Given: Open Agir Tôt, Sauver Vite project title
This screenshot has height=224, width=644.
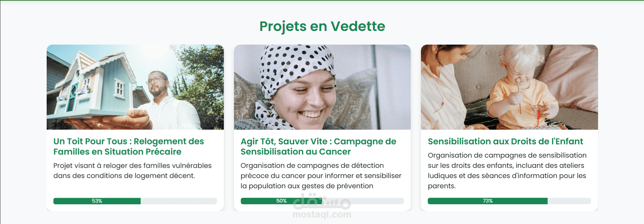Looking at the screenshot, I should pyautogui.click(x=318, y=146).
